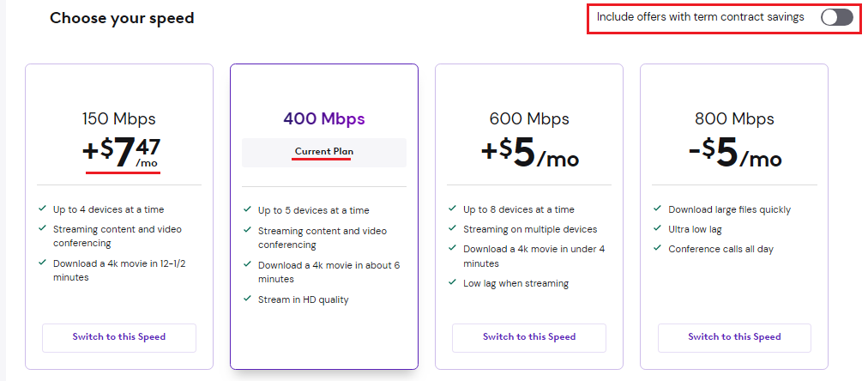
Task: Click the 600 Mbps +$5/mo price
Action: click(x=530, y=152)
